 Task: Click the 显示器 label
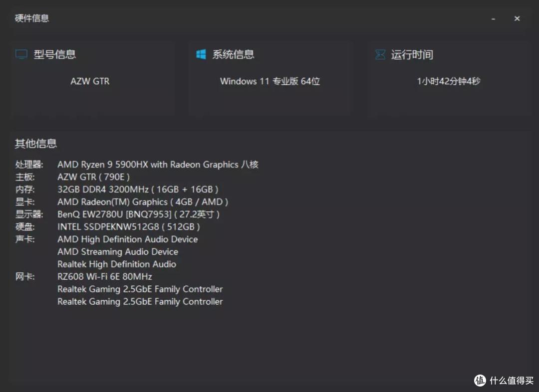click(29, 214)
